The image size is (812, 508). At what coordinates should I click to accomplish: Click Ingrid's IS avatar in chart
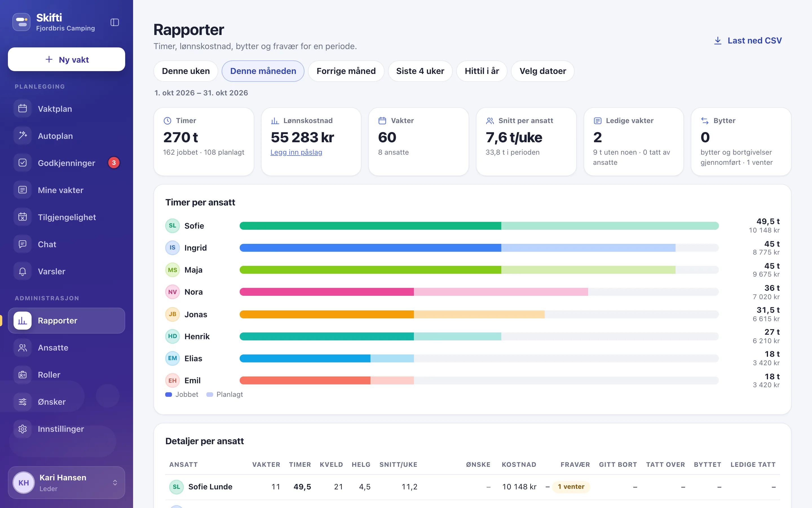point(173,248)
